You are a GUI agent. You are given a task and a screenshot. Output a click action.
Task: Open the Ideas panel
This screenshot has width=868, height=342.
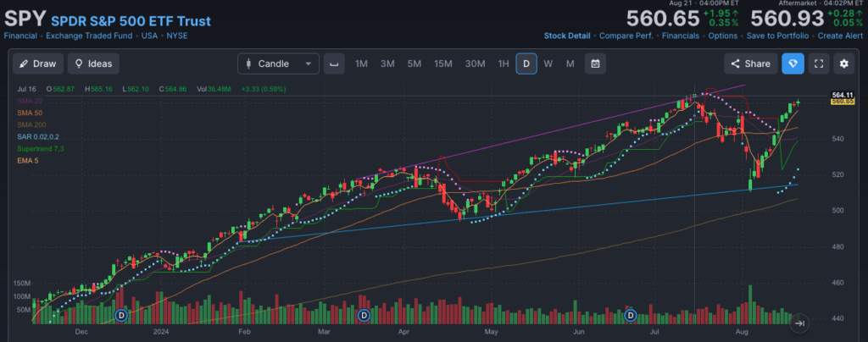[93, 63]
